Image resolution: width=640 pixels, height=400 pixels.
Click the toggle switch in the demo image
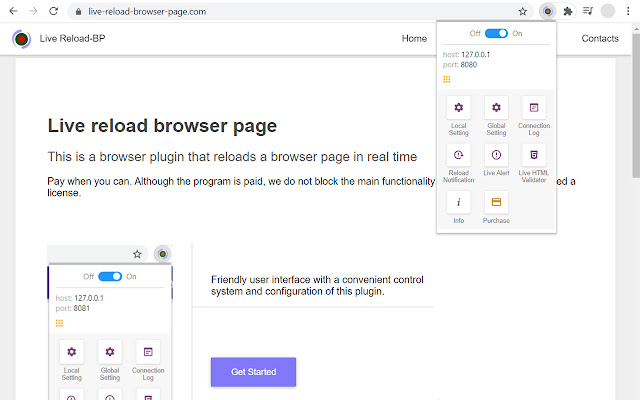pyautogui.click(x=110, y=277)
